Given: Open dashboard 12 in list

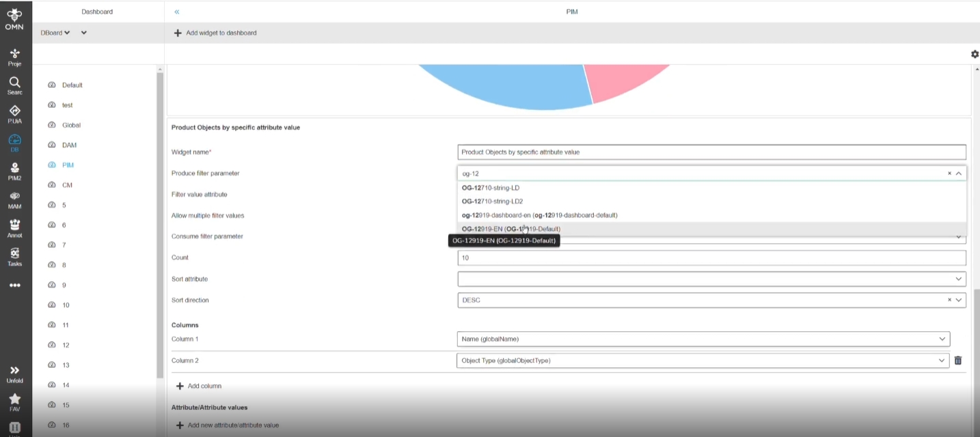Looking at the screenshot, I should click(66, 346).
